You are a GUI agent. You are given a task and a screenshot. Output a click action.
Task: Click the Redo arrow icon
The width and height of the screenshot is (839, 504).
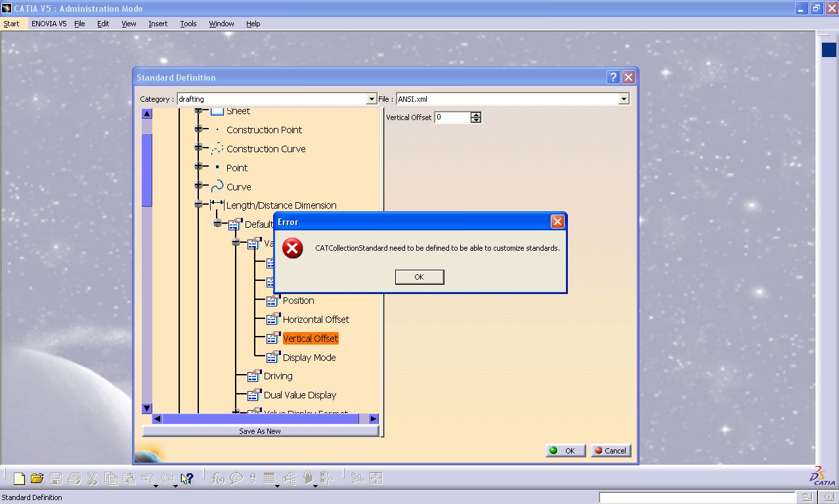tap(168, 478)
